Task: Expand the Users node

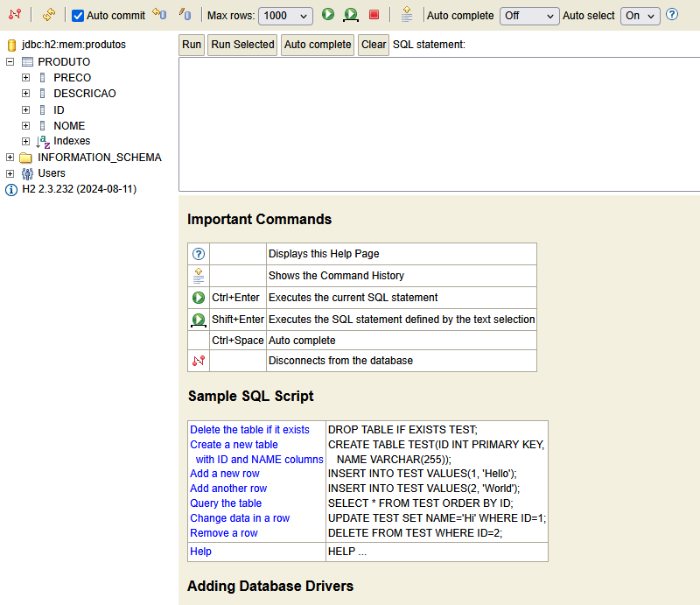Action: (10, 173)
